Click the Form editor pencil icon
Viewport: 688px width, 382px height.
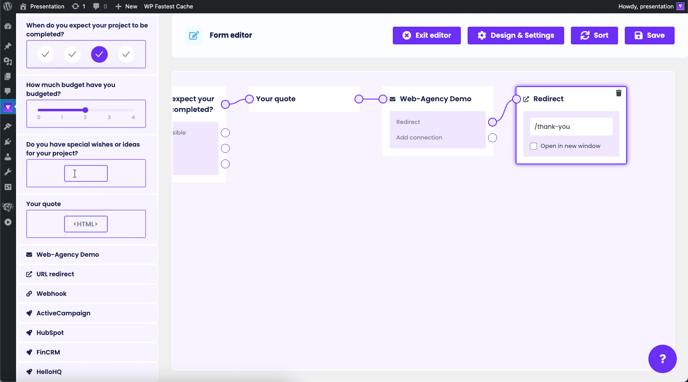(194, 36)
